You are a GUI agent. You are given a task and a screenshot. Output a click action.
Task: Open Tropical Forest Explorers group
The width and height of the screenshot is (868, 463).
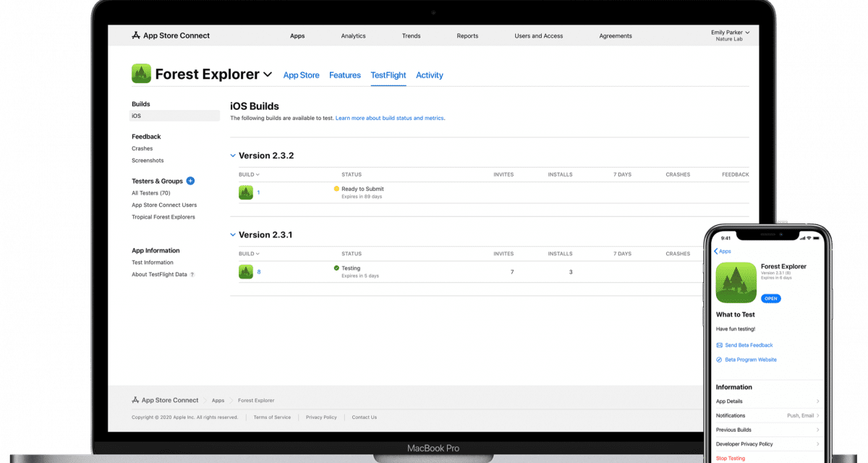163,217
